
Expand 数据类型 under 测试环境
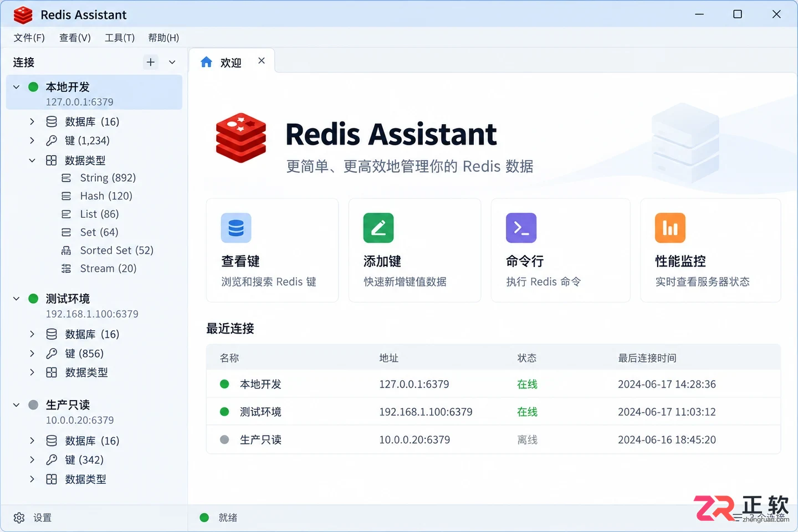tap(32, 372)
